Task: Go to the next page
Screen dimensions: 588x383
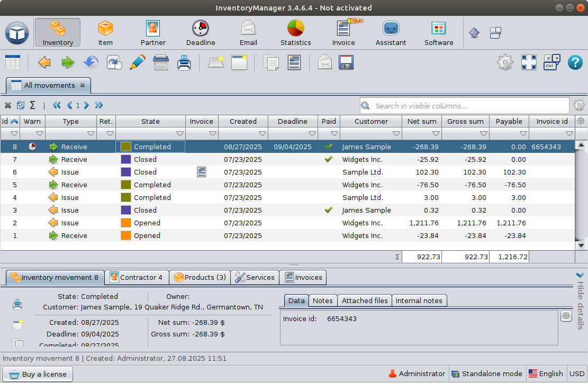Action: pos(86,105)
